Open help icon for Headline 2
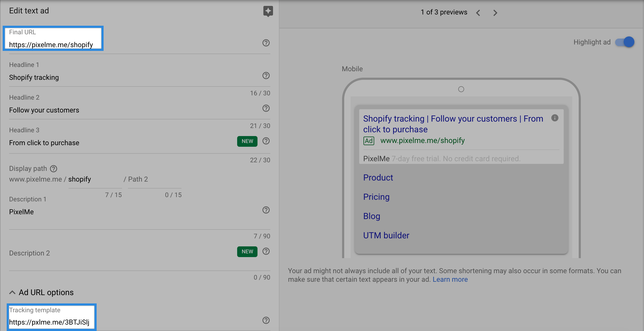The height and width of the screenshot is (331, 644). (x=266, y=108)
